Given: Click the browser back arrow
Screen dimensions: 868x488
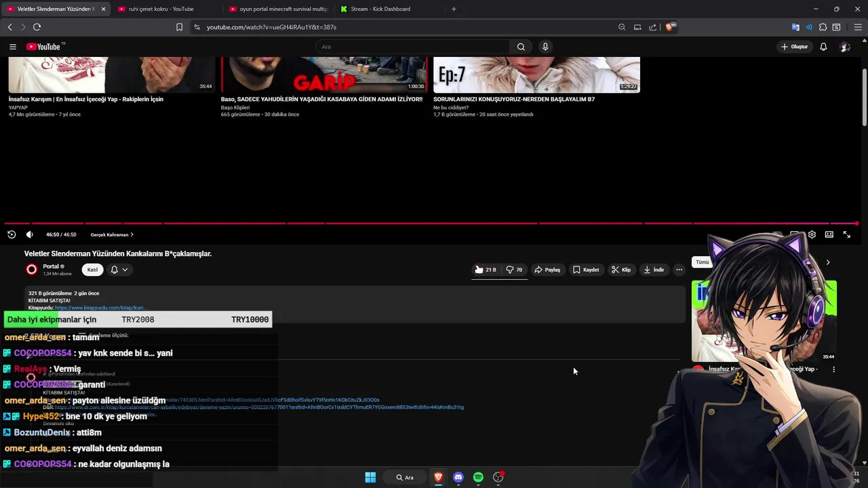Looking at the screenshot, I should [10, 27].
